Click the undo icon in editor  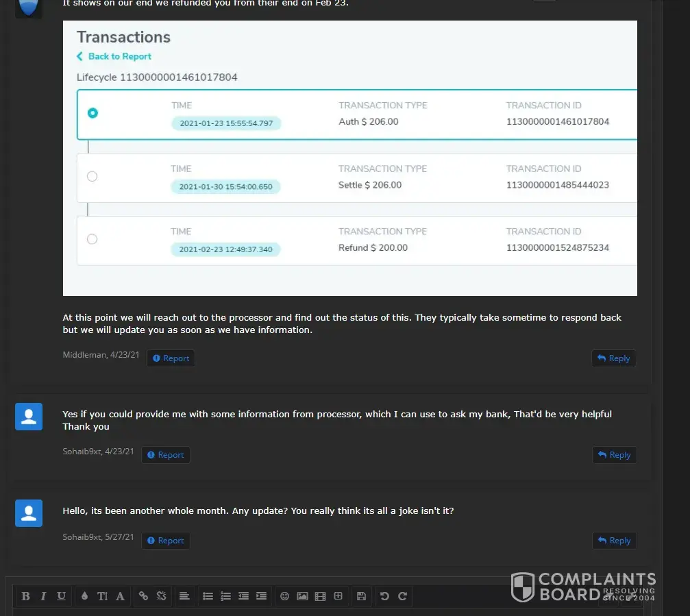[x=384, y=596]
